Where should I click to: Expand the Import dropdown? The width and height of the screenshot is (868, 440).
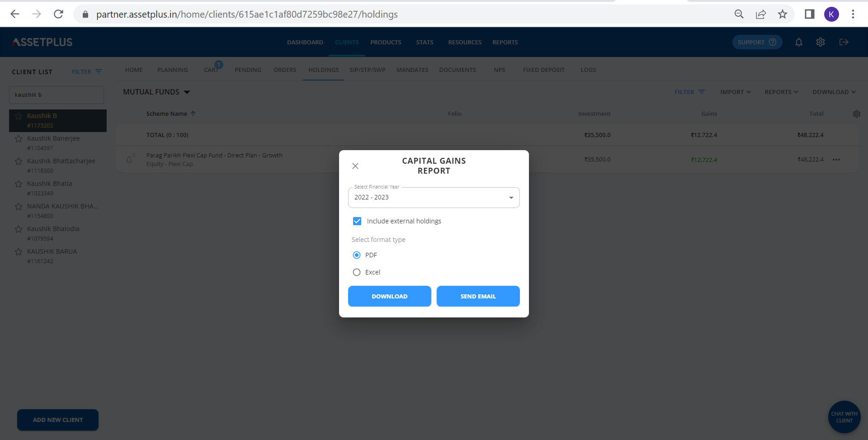point(736,92)
